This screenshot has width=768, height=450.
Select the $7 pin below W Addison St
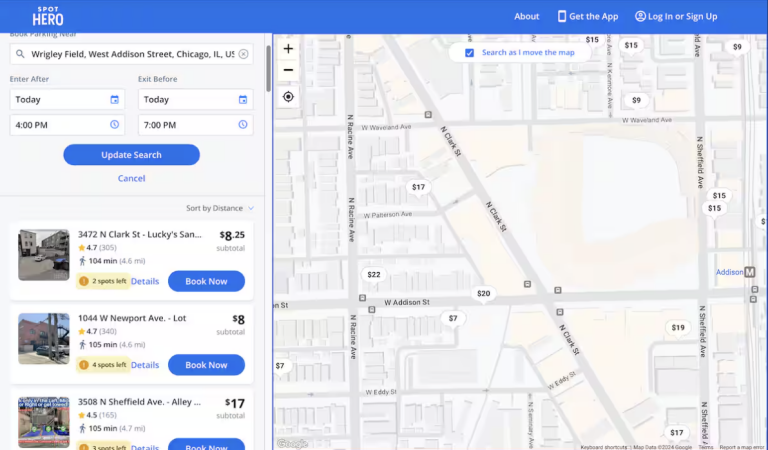tap(453, 319)
